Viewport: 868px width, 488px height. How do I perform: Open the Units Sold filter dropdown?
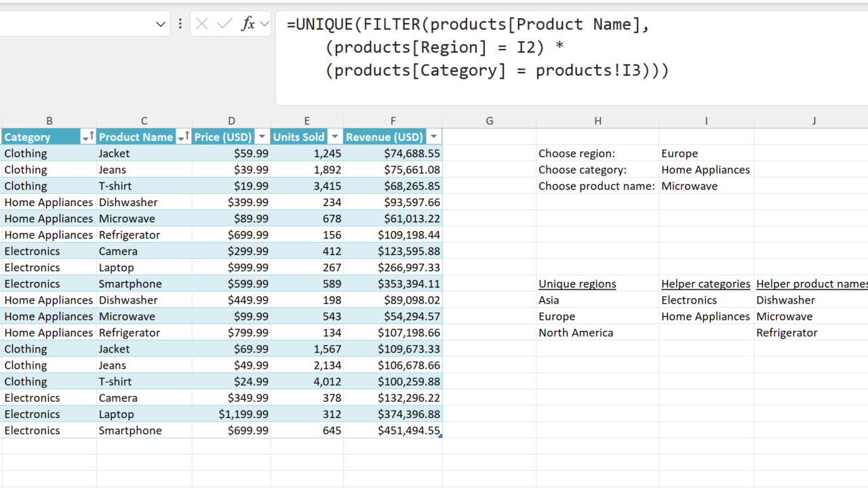pyautogui.click(x=335, y=138)
